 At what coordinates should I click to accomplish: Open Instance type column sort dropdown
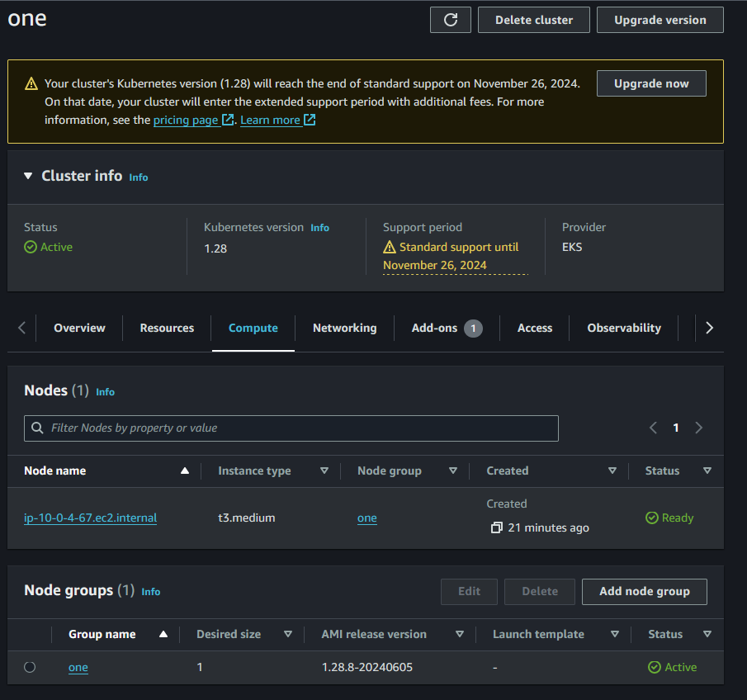pyautogui.click(x=324, y=471)
